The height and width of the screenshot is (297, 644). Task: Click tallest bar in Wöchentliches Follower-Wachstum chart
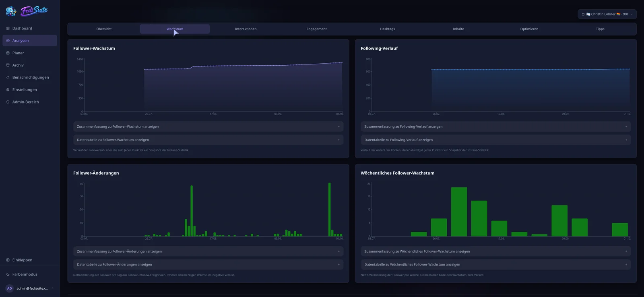tap(459, 212)
